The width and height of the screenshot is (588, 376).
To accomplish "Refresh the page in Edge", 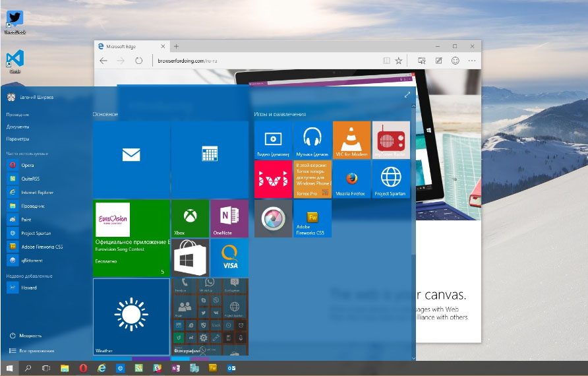I will pyautogui.click(x=138, y=61).
